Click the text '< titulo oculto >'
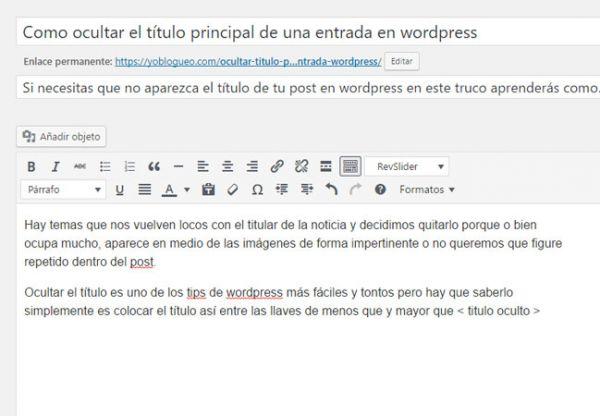 [x=499, y=311]
